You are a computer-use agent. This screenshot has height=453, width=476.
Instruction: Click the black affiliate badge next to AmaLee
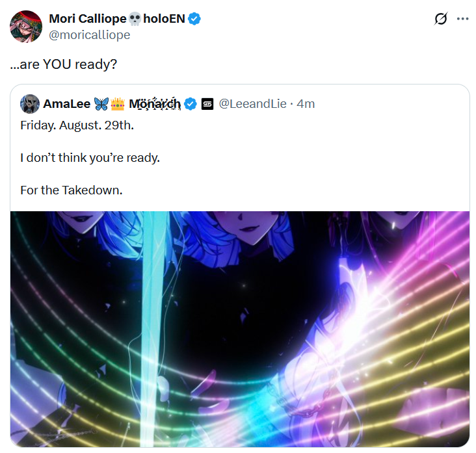click(x=207, y=104)
